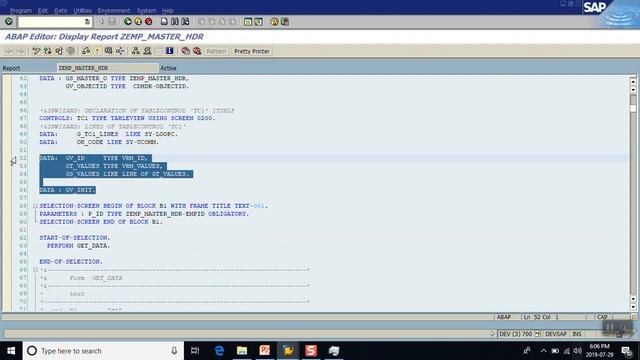Click the PARAMETERS : P_ID code line
The image size is (640, 360).
[x=144, y=214]
